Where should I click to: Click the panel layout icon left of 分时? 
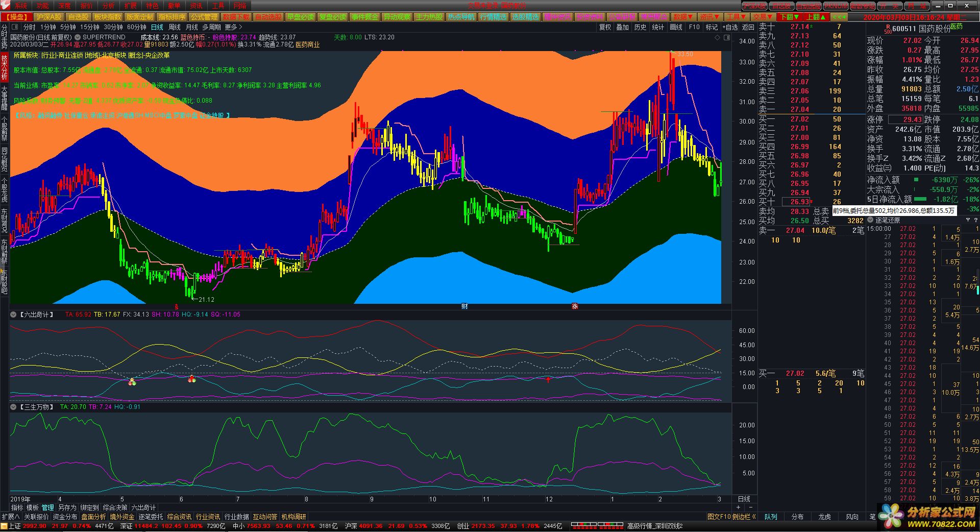pos(14,27)
